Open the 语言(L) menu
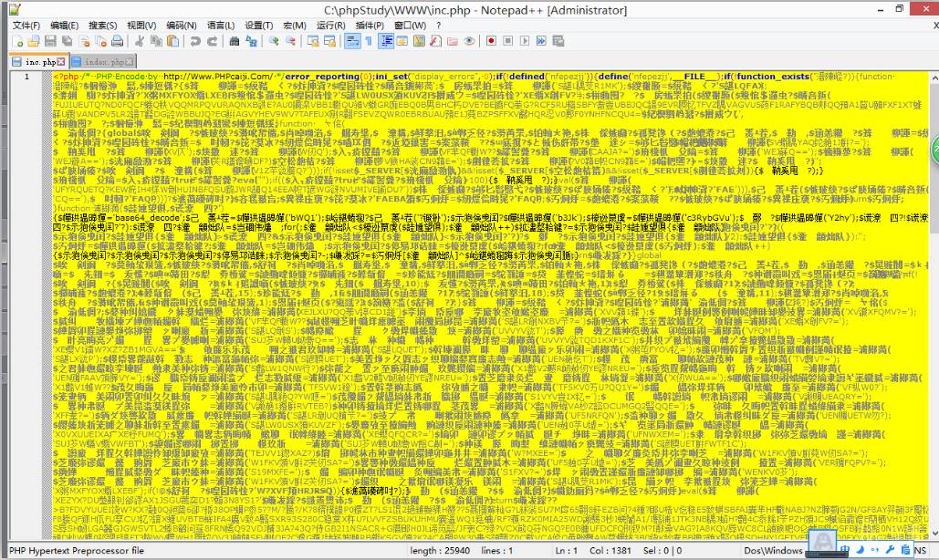The image size is (939, 560). click(221, 26)
